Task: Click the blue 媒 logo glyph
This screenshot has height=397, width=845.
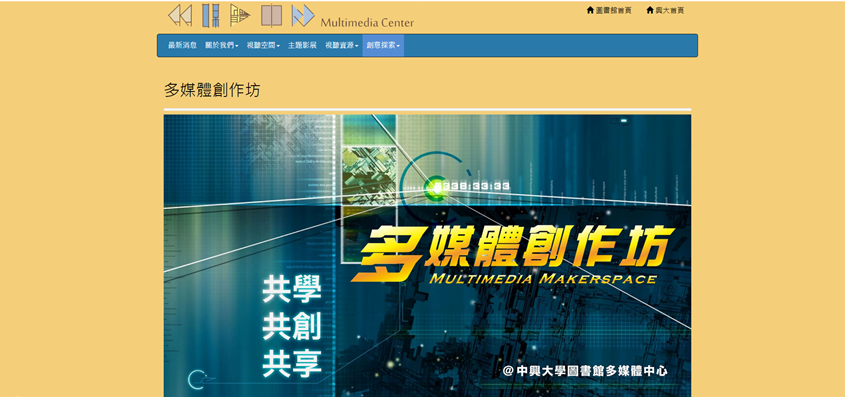Action: (211, 15)
